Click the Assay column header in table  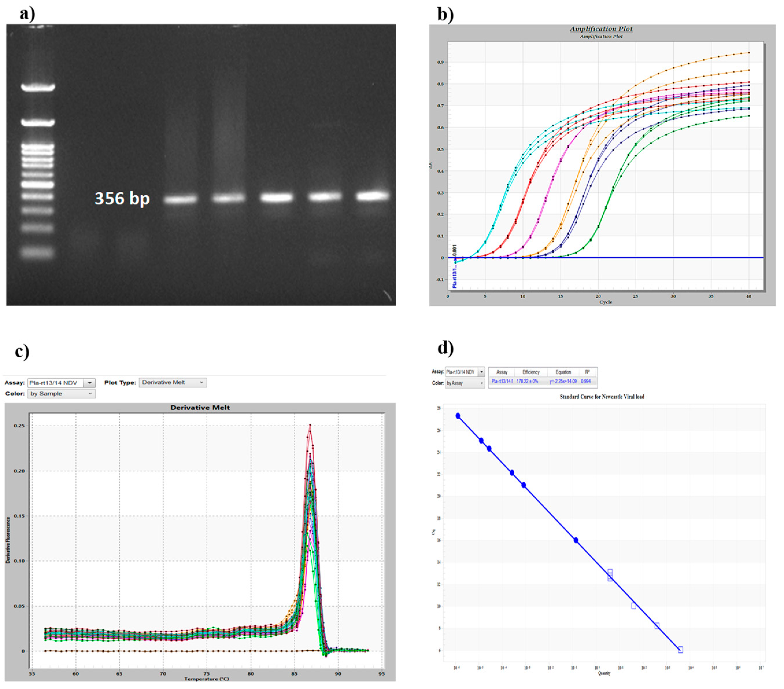tap(502, 372)
